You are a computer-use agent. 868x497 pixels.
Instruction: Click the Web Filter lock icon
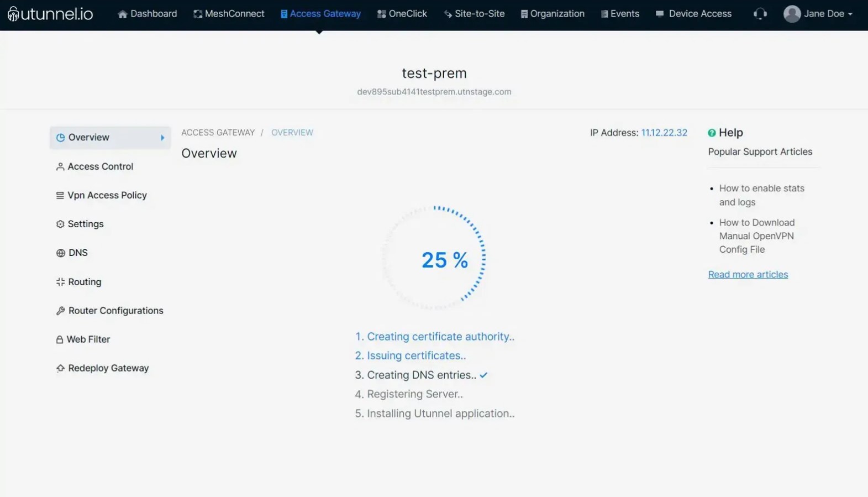click(x=60, y=339)
